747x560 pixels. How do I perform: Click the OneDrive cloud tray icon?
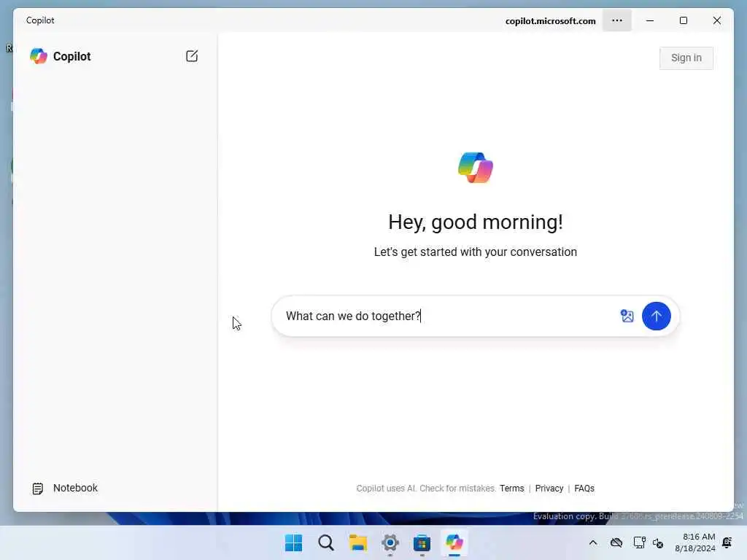(x=616, y=542)
